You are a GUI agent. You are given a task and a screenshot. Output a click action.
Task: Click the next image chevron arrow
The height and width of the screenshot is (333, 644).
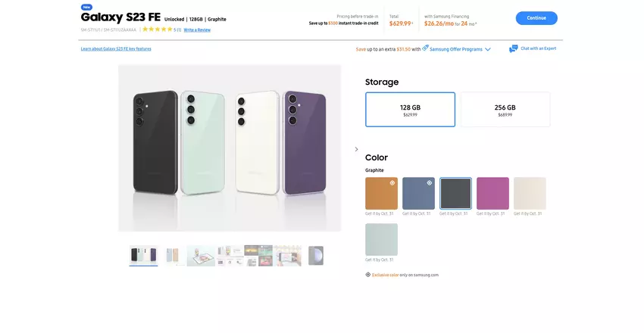[x=356, y=149]
